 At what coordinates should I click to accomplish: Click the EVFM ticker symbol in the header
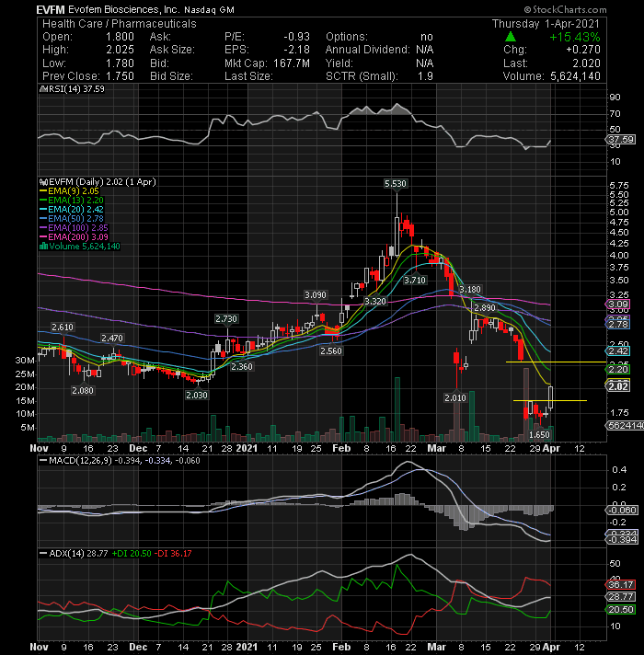click(50, 9)
